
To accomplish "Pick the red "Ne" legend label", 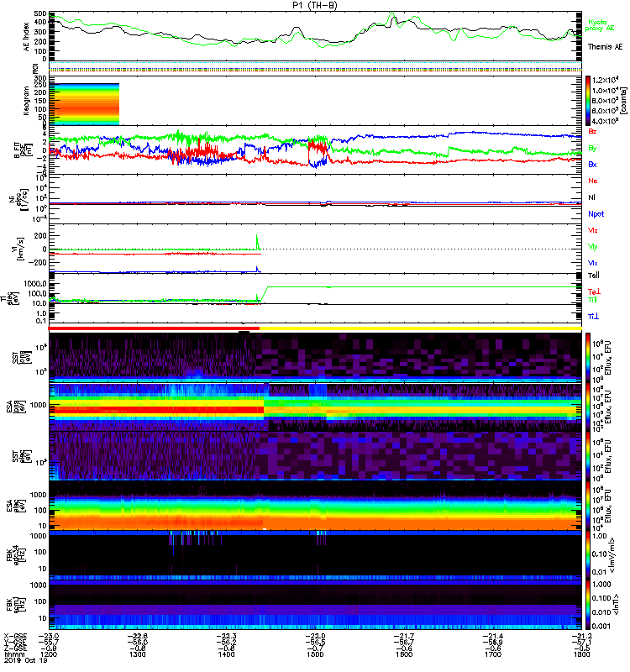I will tap(593, 181).
